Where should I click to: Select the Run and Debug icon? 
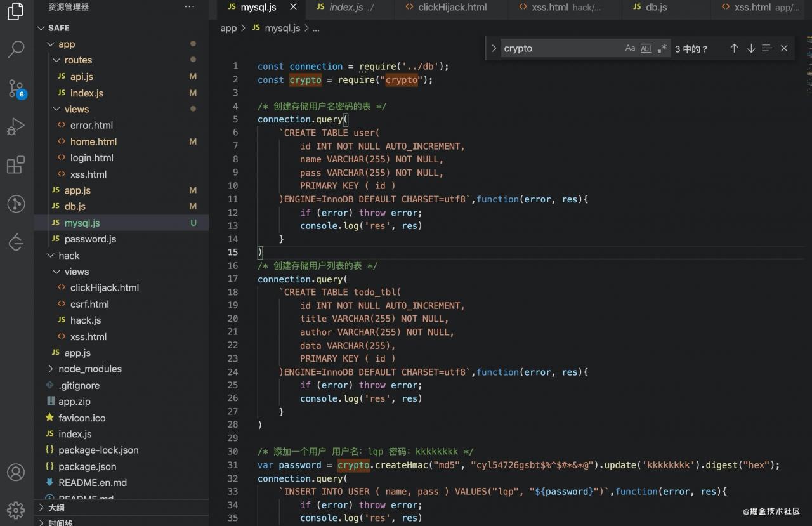pyautogui.click(x=16, y=126)
